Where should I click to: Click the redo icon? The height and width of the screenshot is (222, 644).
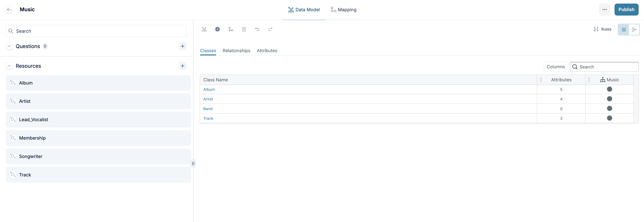(x=270, y=29)
